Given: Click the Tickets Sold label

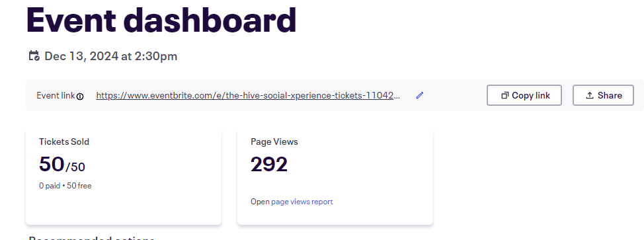Looking at the screenshot, I should coord(64,141).
